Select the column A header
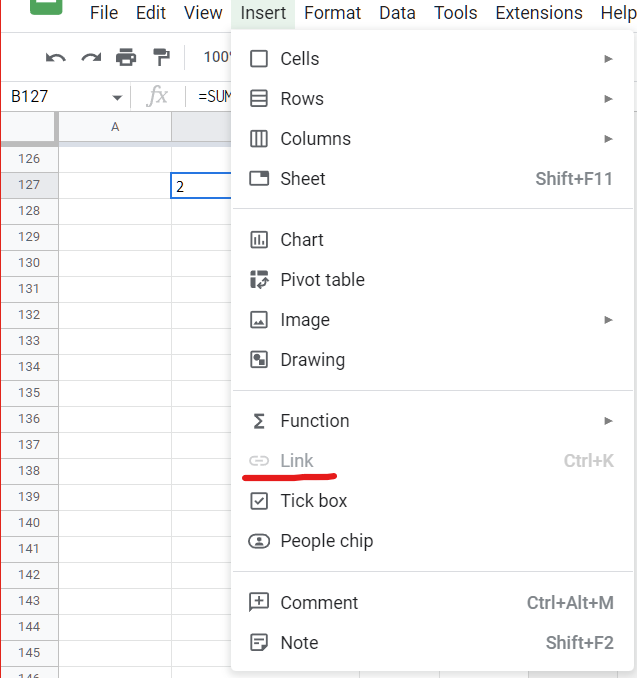 tap(115, 127)
